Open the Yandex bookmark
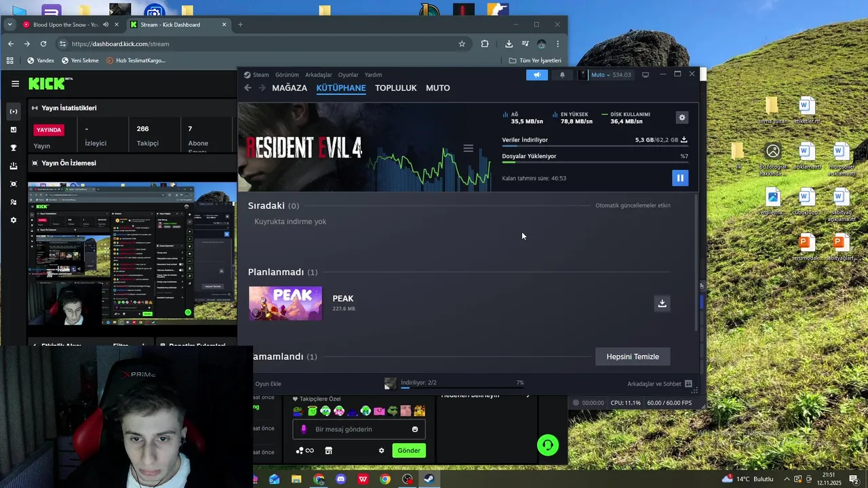Screen dimensions: 868x488 coord(41,60)
